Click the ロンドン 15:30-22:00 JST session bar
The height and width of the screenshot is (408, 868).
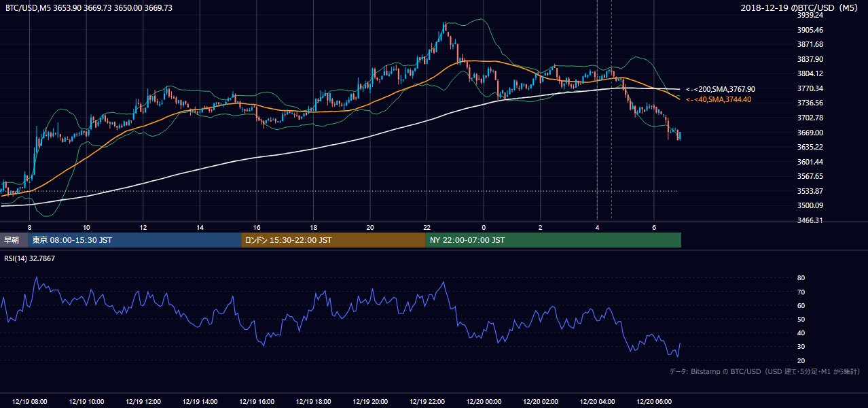click(333, 240)
